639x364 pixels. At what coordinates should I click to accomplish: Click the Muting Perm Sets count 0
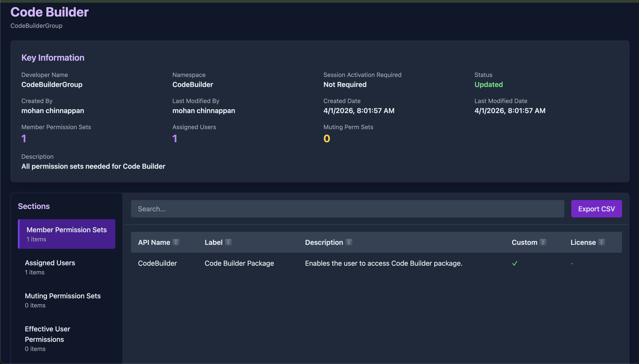(327, 139)
